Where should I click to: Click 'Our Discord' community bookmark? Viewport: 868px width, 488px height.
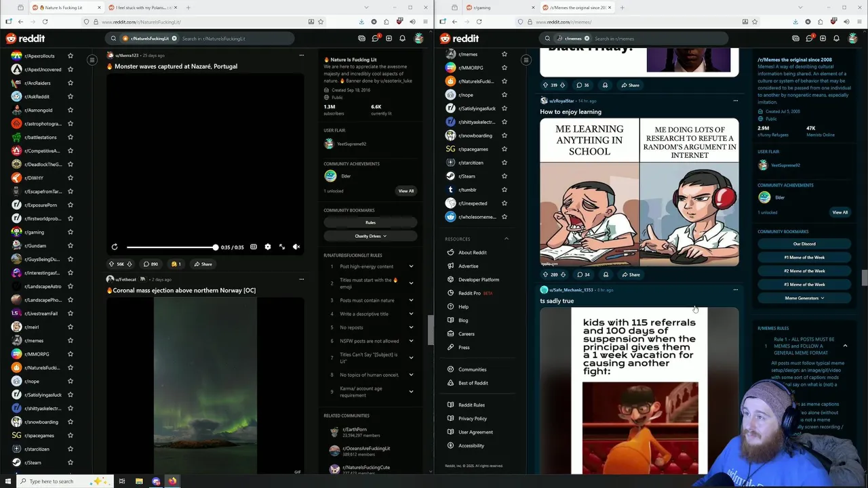pyautogui.click(x=804, y=244)
